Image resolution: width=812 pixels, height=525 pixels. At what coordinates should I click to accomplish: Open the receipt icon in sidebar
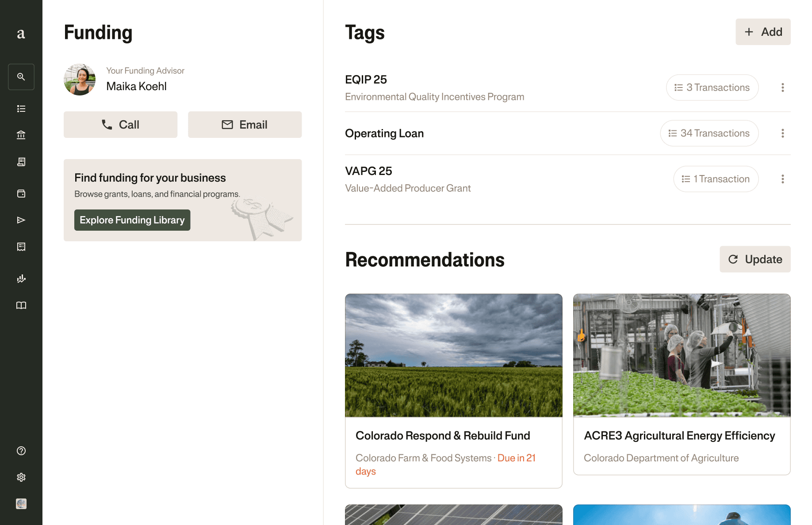coord(21,162)
